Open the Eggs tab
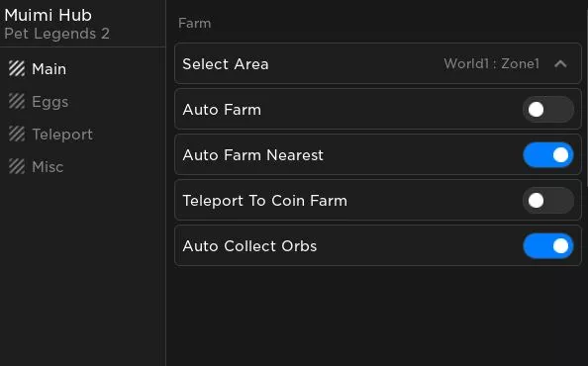 point(50,102)
